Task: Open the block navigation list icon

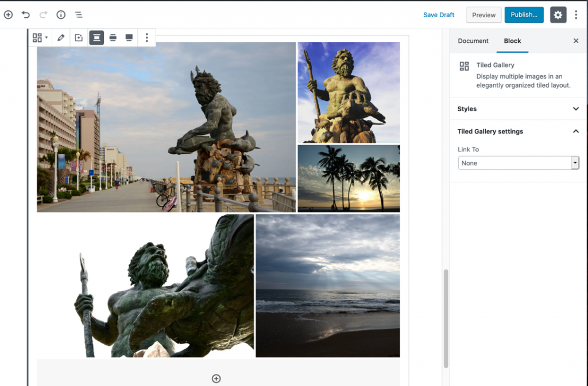Action: 78,15
